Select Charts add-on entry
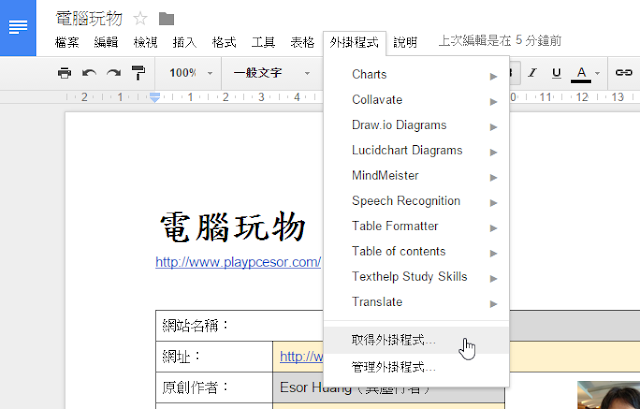Image resolution: width=640 pixels, height=409 pixels. (416, 74)
